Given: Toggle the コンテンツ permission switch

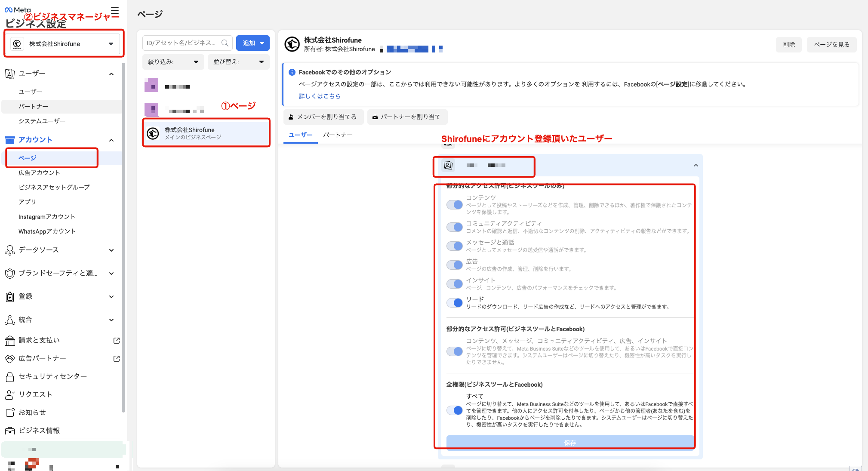Looking at the screenshot, I should [x=455, y=205].
